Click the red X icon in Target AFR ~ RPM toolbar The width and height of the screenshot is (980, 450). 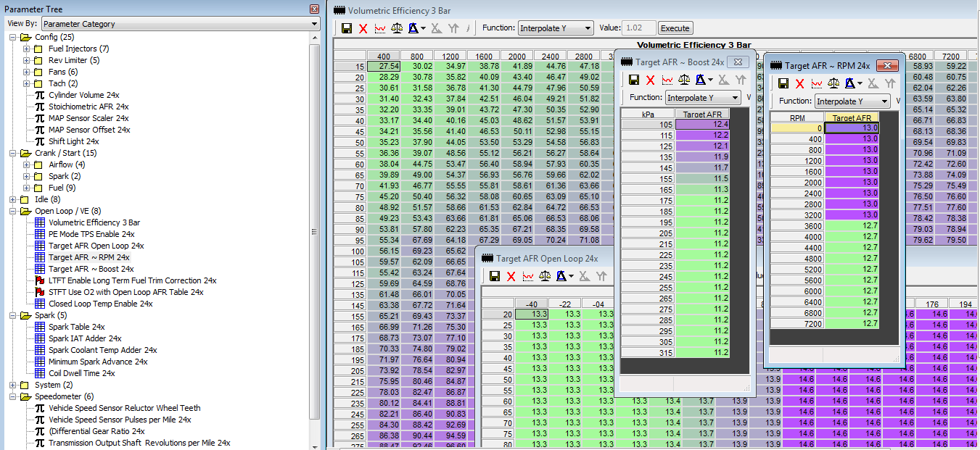coord(799,84)
